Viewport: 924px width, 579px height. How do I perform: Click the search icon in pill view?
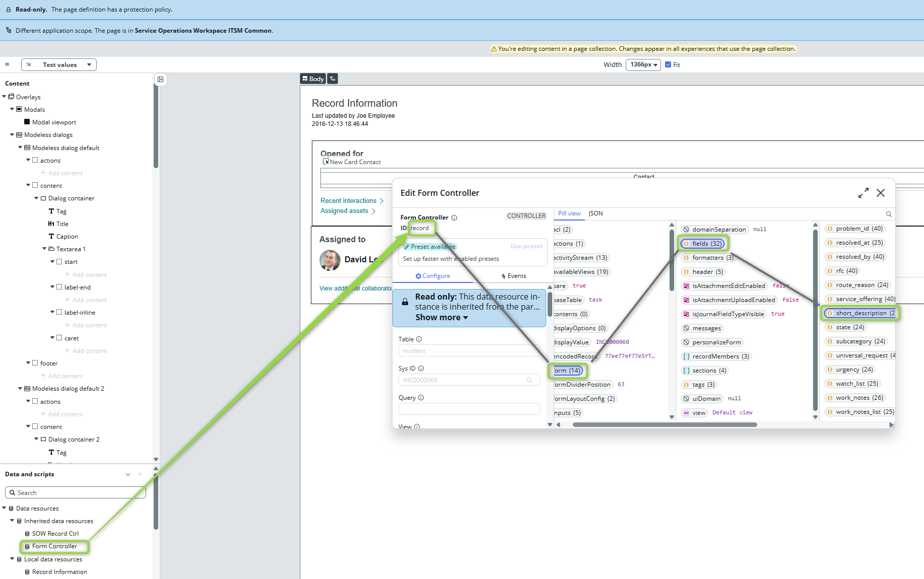(x=889, y=214)
